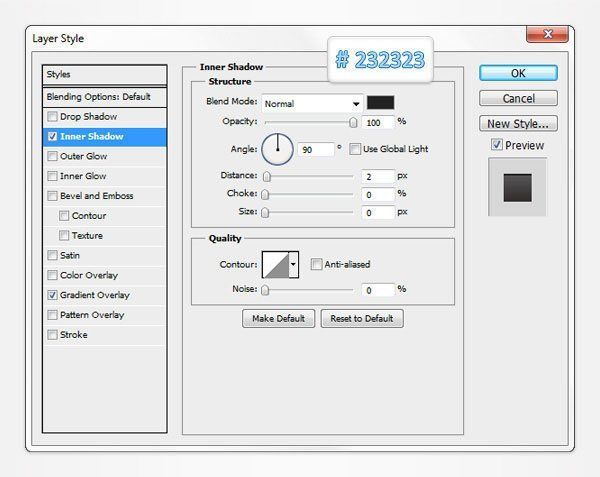Close the Layer Style dialog
600x477 pixels.
pyautogui.click(x=547, y=34)
